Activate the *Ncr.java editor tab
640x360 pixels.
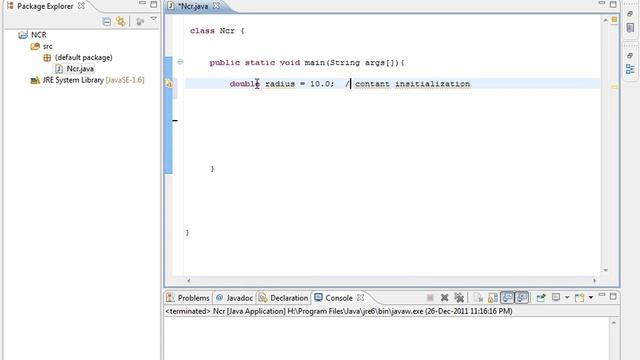193,6
